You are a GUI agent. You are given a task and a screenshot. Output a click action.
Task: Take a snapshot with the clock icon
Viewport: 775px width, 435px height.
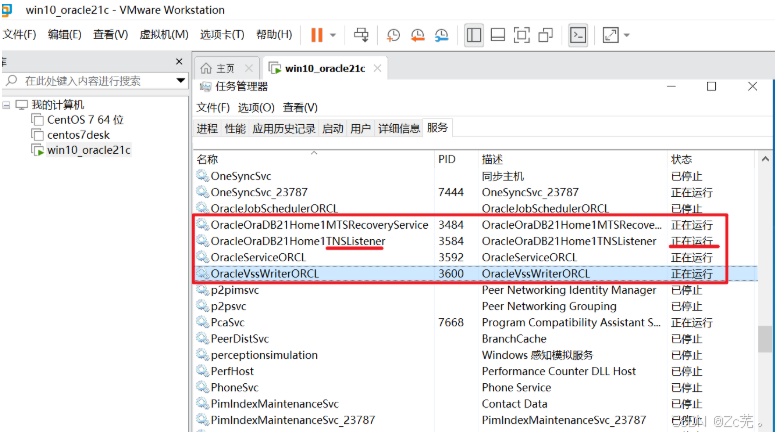393,35
